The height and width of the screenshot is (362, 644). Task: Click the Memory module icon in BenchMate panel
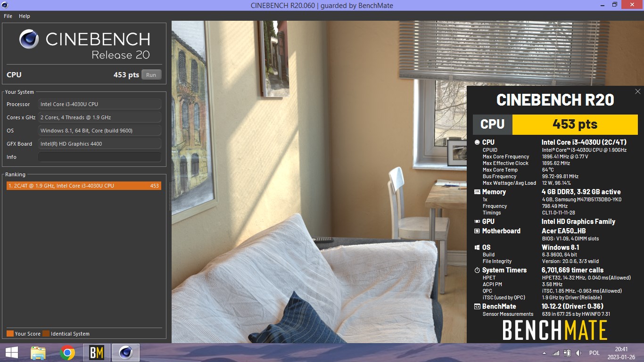click(x=477, y=192)
